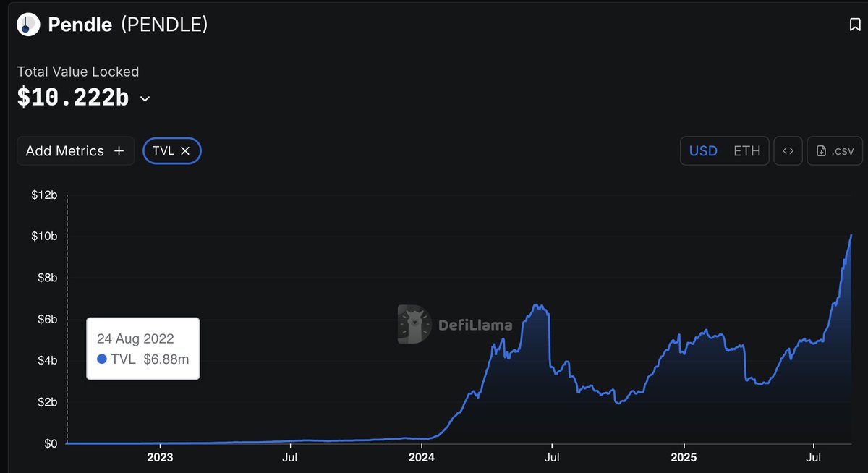The width and height of the screenshot is (868, 473).
Task: Switch chart denomination to USD
Action: coord(703,150)
